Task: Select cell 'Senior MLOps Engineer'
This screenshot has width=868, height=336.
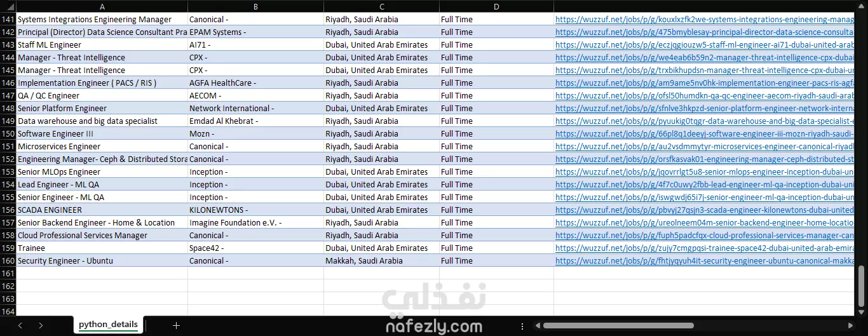Action: 102,171
